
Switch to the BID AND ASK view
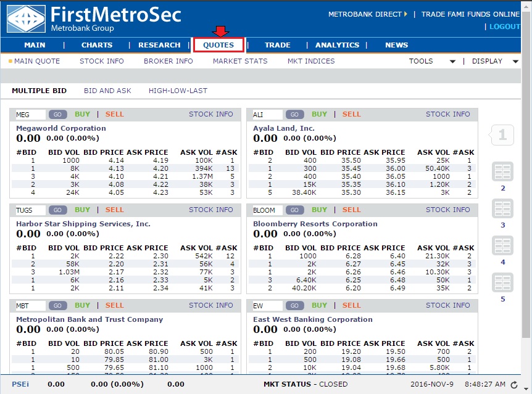107,90
